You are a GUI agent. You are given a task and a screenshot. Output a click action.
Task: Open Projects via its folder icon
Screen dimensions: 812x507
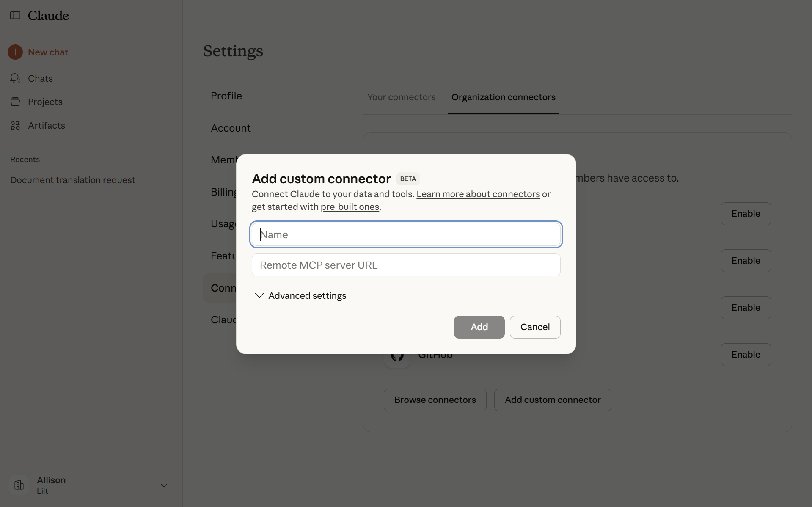15,102
